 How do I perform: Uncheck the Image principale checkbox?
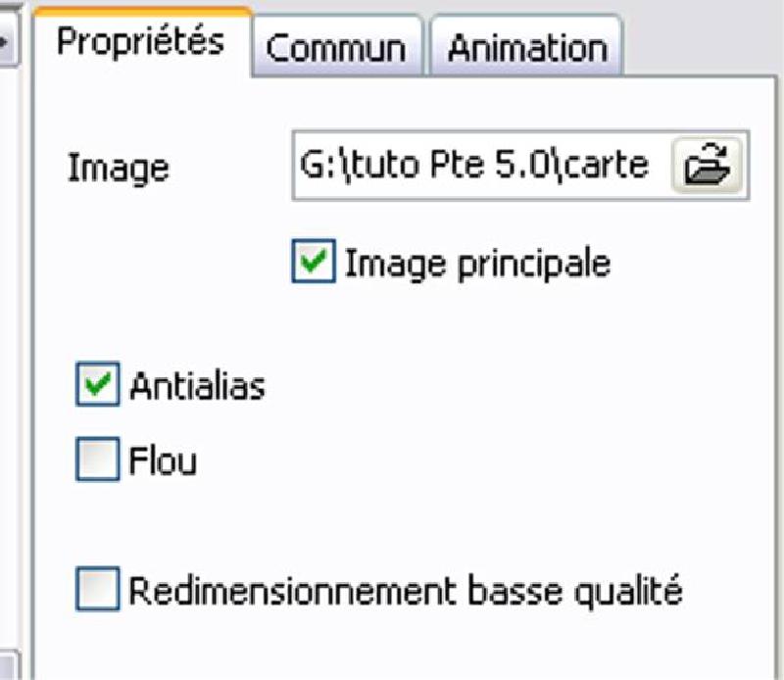click(x=314, y=261)
